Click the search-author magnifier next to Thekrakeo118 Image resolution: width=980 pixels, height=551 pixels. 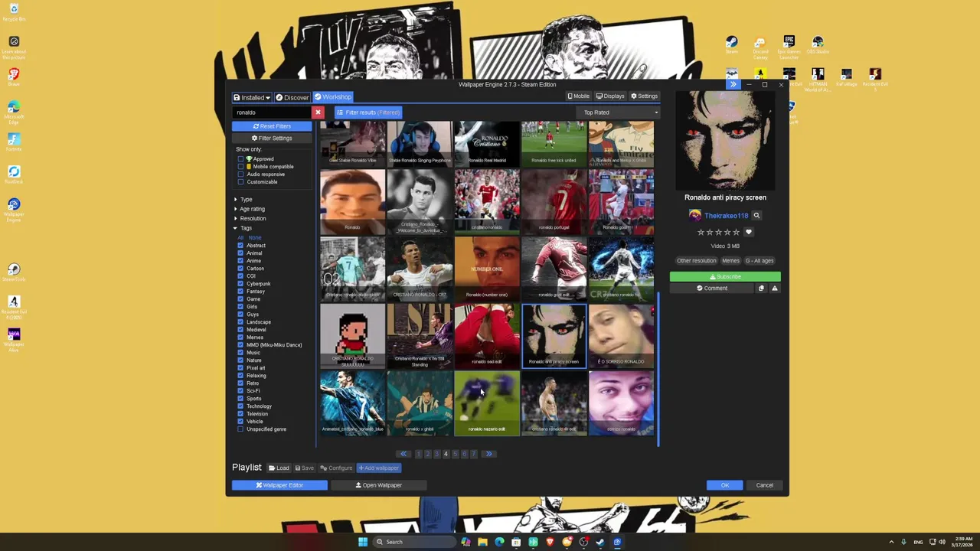point(756,216)
